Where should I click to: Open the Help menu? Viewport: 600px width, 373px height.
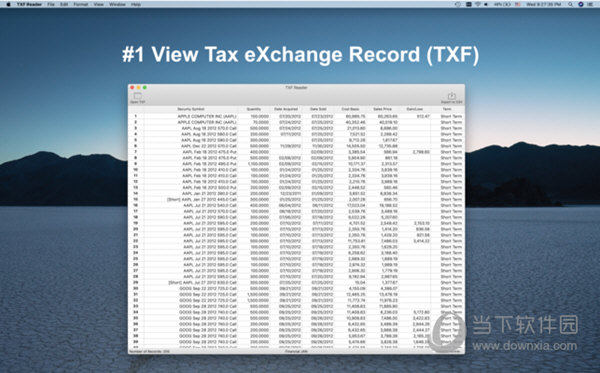coord(136,4)
